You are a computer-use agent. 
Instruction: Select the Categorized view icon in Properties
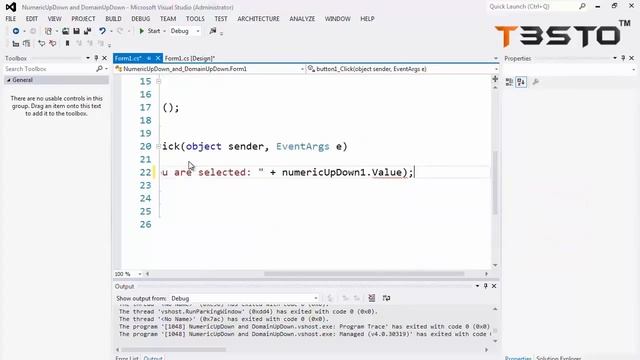click(509, 82)
